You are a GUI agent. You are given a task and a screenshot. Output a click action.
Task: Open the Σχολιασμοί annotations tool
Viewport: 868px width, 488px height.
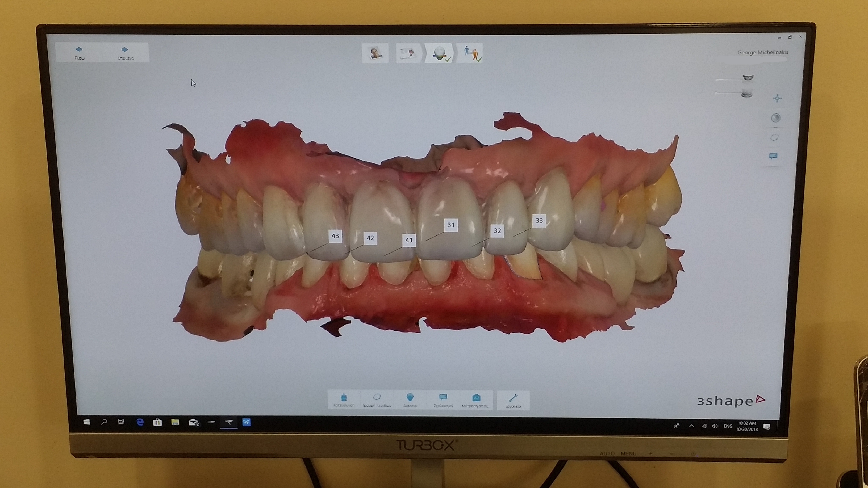click(443, 400)
